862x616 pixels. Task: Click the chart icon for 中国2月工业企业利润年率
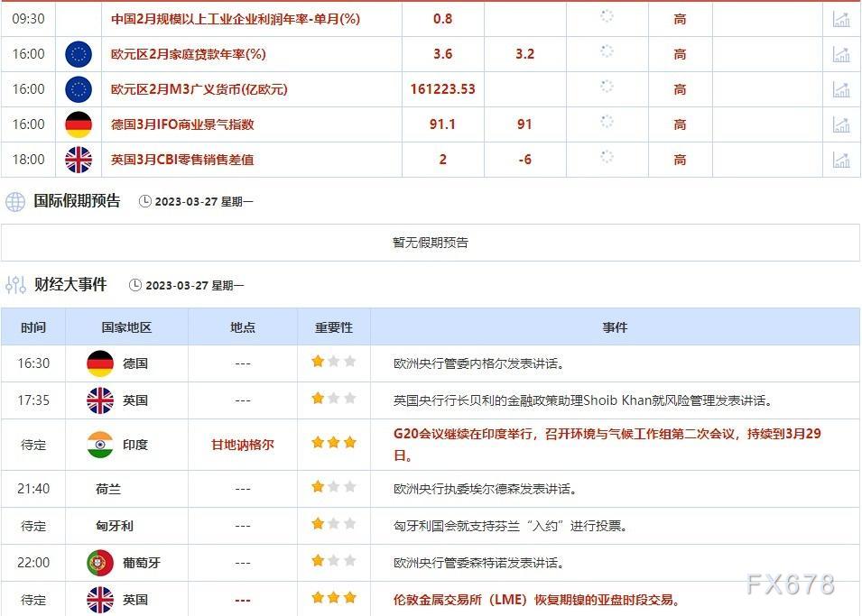[x=841, y=18]
